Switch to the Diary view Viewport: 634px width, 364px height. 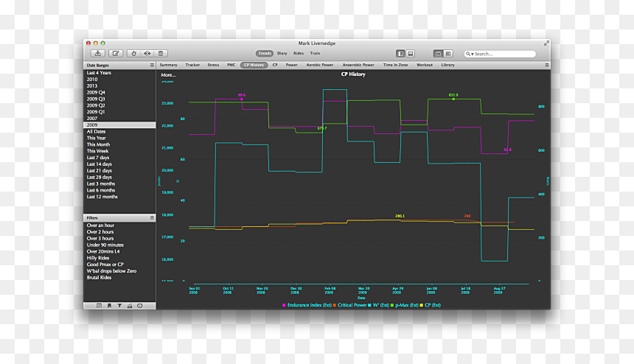pos(282,53)
